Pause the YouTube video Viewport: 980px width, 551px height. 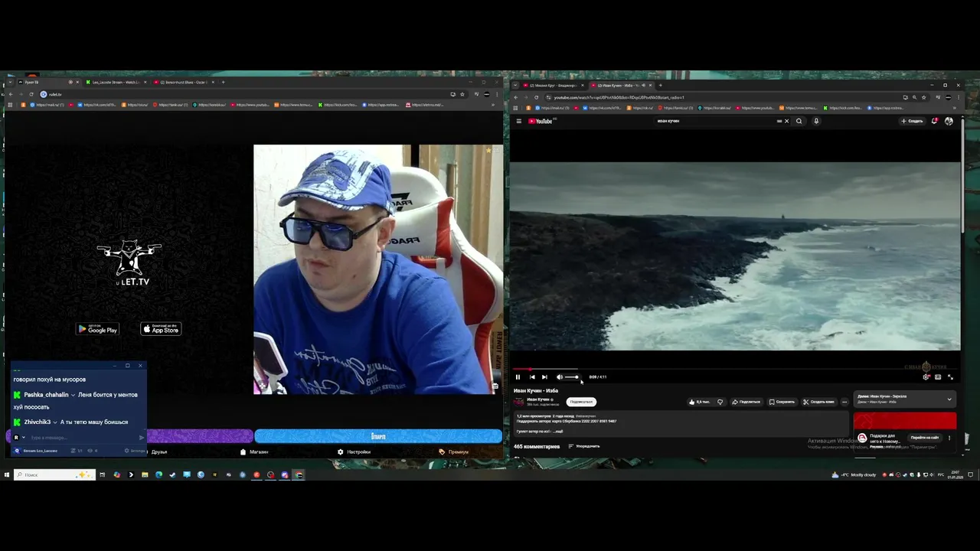click(518, 377)
